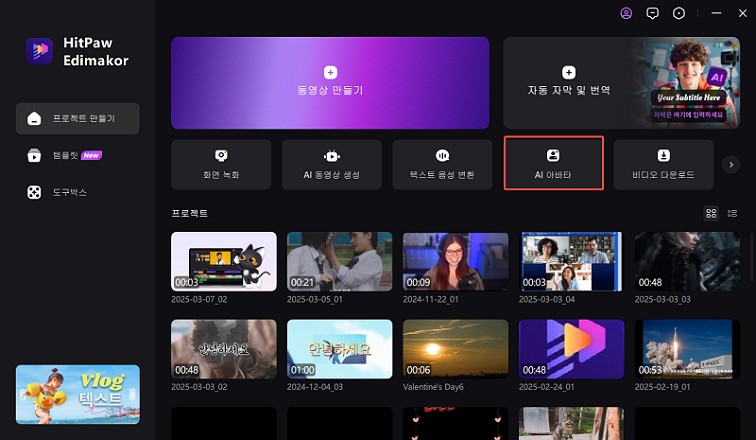756x440 pixels.
Task: Launch AI 동영상 생성 video generator
Action: tap(331, 164)
